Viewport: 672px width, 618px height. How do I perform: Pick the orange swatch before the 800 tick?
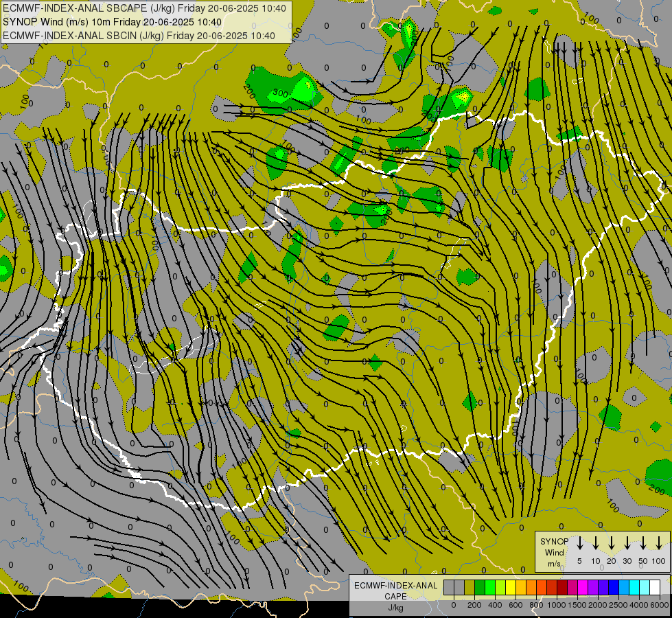(x=531, y=587)
